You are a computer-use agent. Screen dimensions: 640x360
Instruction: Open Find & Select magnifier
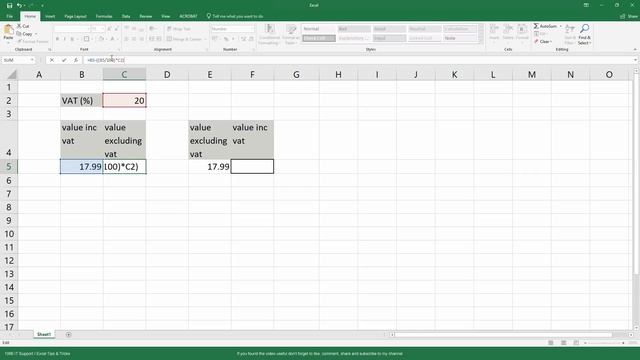pyautogui.click(x=584, y=34)
